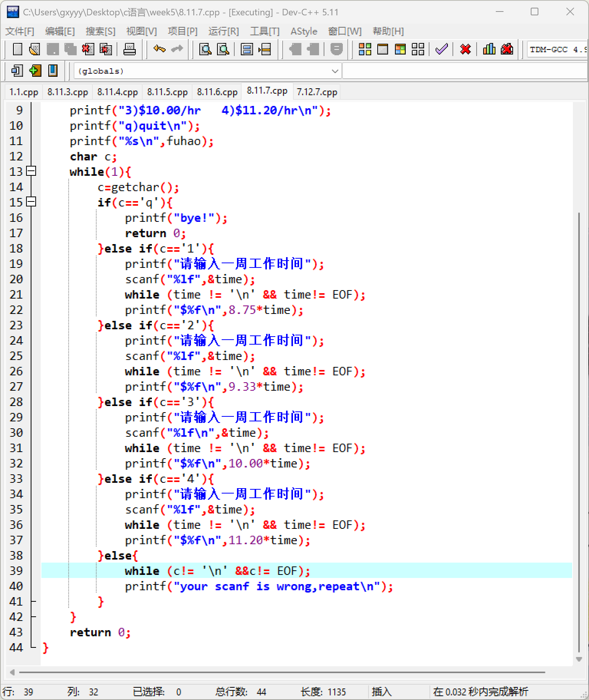Image resolution: width=589 pixels, height=700 pixels.
Task: Click the Syntax Check checkmark icon
Action: click(442, 49)
